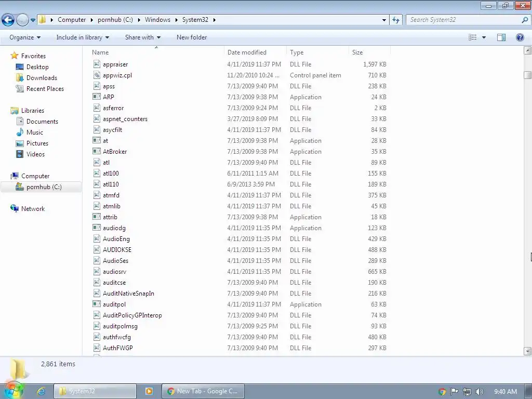Select Favorites in navigation pane
The width and height of the screenshot is (532, 399).
coord(33,56)
